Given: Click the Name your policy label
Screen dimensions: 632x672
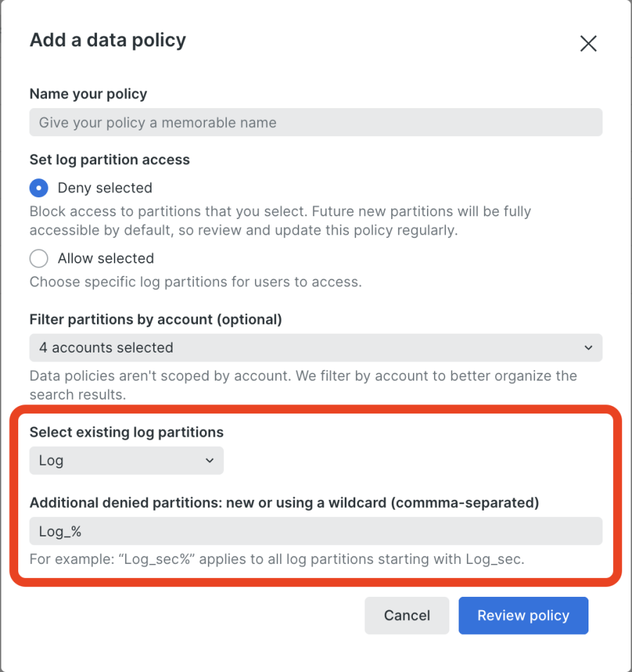Looking at the screenshot, I should (x=88, y=94).
